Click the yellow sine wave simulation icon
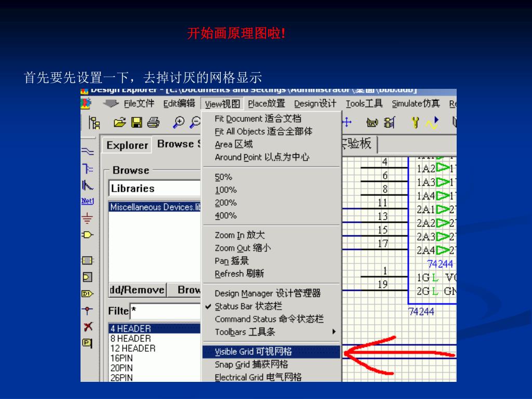The image size is (532, 399). [x=432, y=123]
